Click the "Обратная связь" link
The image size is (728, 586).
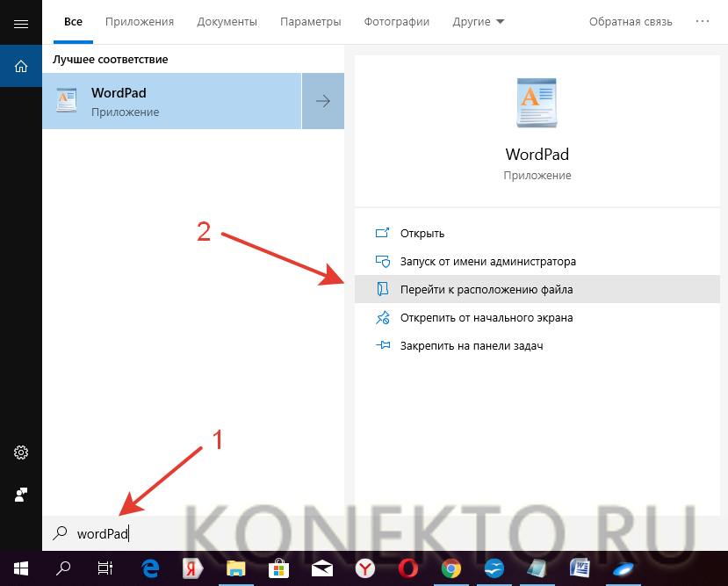(631, 21)
